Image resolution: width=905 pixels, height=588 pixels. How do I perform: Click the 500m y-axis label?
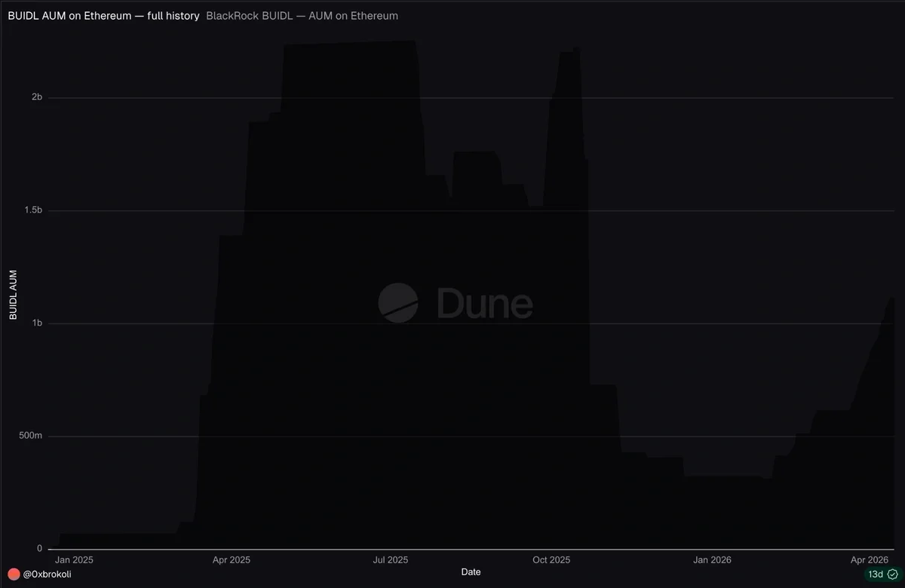coord(30,436)
